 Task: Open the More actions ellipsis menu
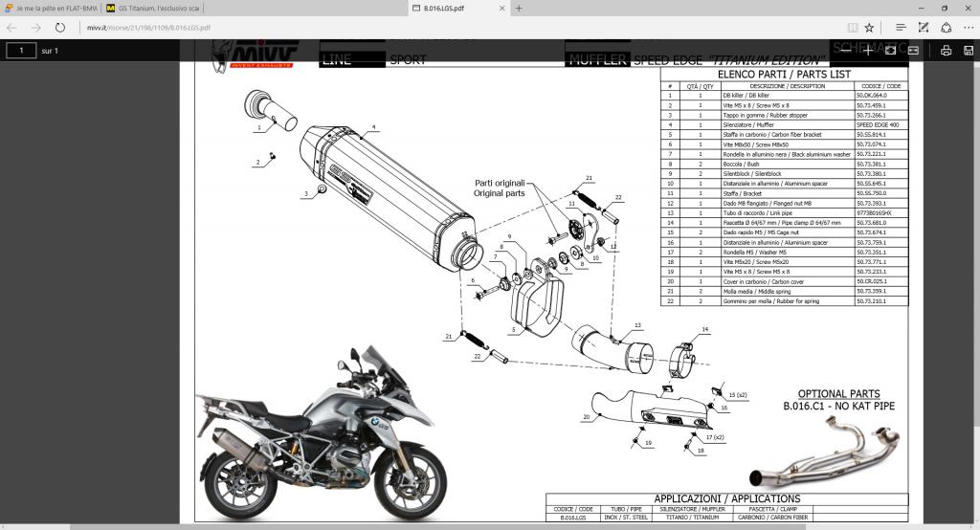click(x=969, y=28)
